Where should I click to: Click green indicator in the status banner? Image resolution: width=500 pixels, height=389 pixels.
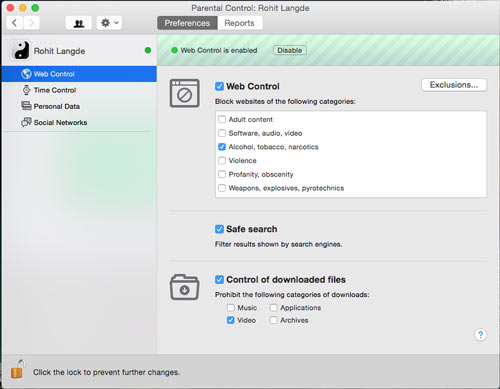[174, 50]
